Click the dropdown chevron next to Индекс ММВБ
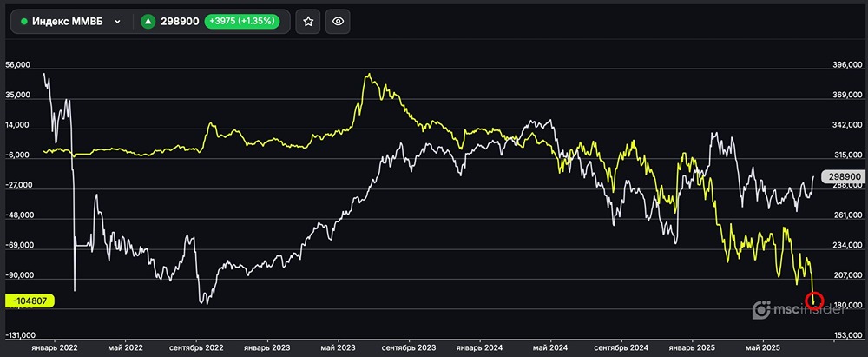Image resolution: width=868 pixels, height=357 pixels. 117,22
